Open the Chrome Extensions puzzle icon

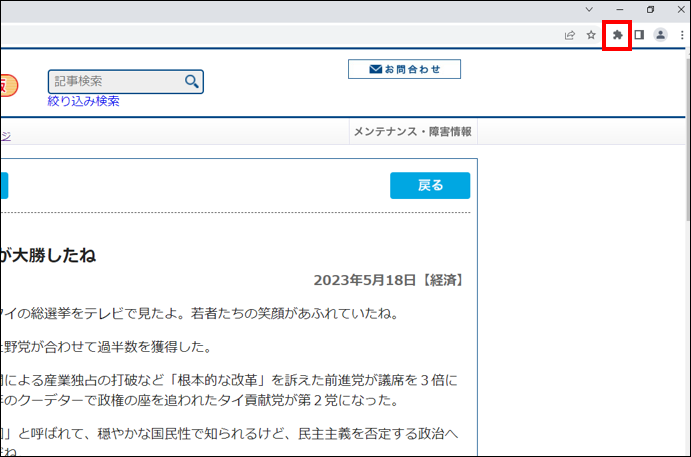pyautogui.click(x=617, y=35)
